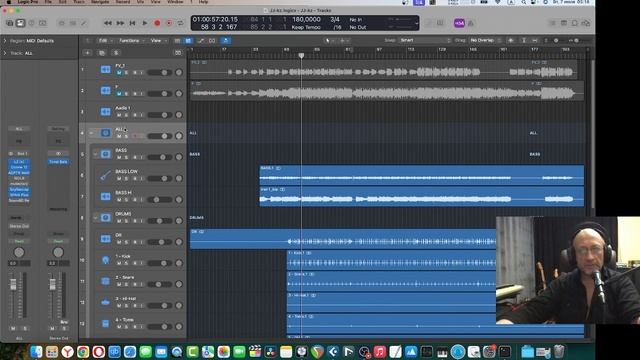Toggle the purple count-in button
Viewport: 640px width, 360px height.
(x=459, y=23)
